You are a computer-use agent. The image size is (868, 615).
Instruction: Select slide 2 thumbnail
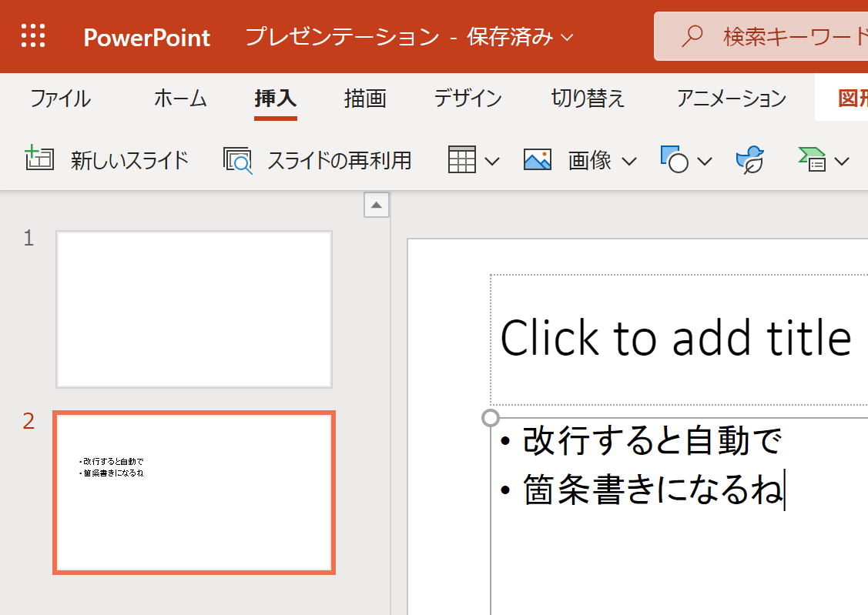(194, 493)
